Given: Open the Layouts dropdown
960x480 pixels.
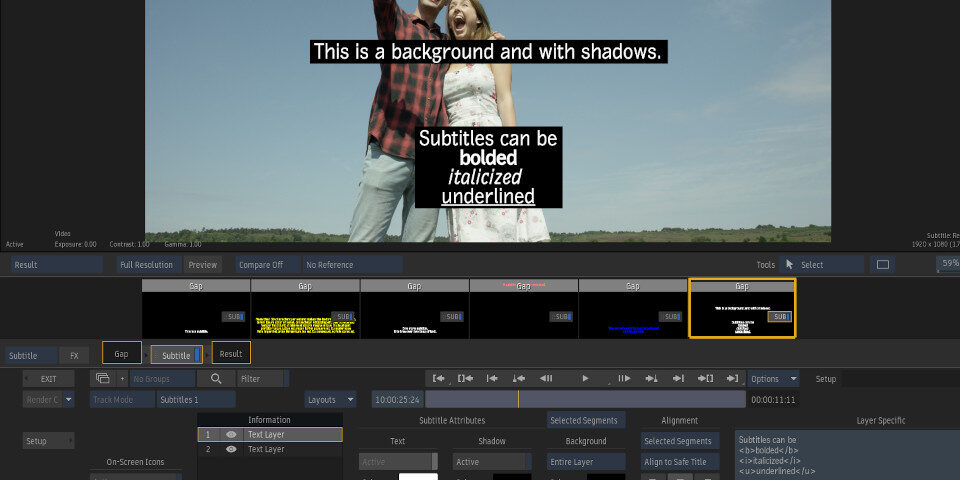Looking at the screenshot, I should (x=330, y=399).
